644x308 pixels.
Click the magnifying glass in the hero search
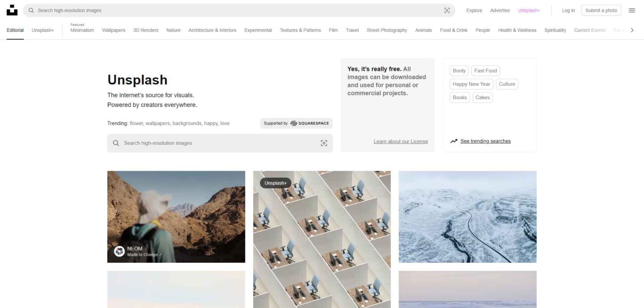[x=116, y=143]
